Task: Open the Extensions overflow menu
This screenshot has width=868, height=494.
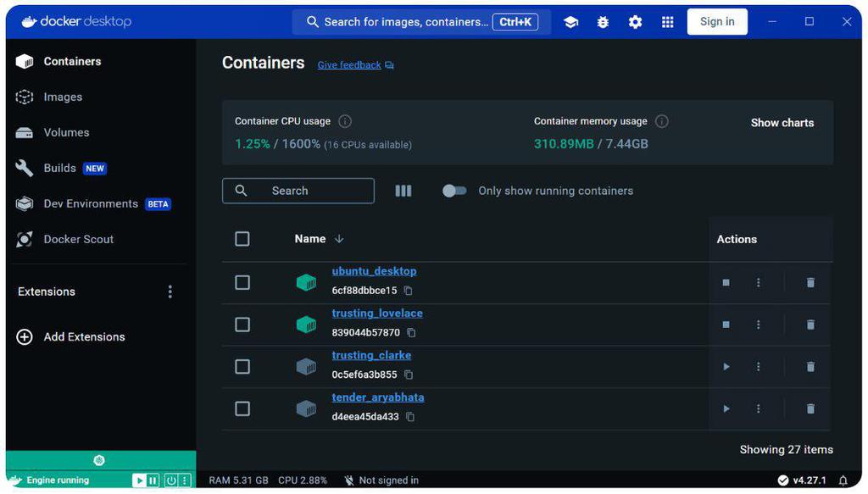Action: [x=170, y=291]
